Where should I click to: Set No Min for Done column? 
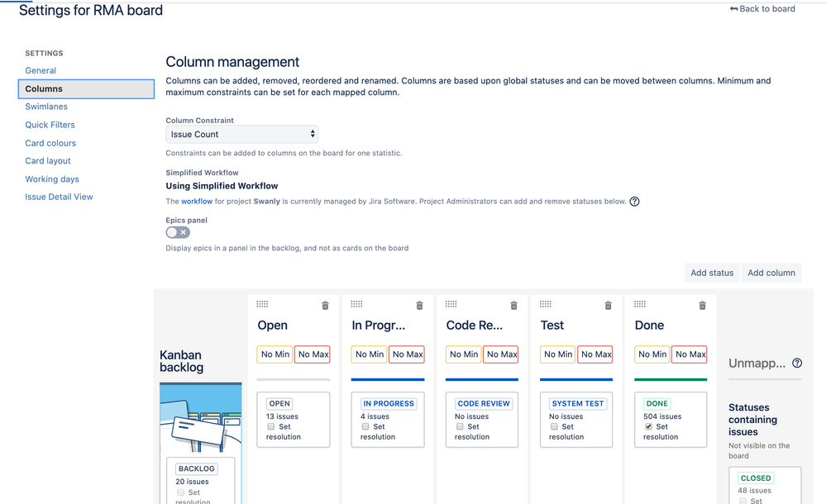point(652,354)
